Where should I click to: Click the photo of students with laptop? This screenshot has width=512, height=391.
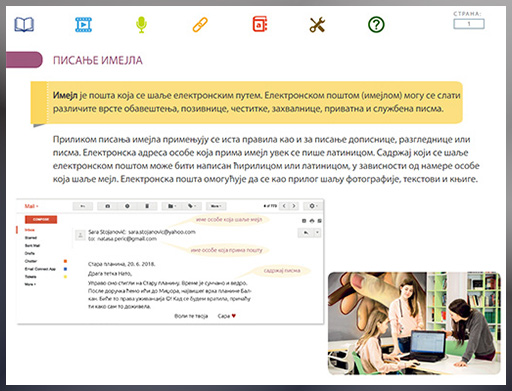pos(414,323)
